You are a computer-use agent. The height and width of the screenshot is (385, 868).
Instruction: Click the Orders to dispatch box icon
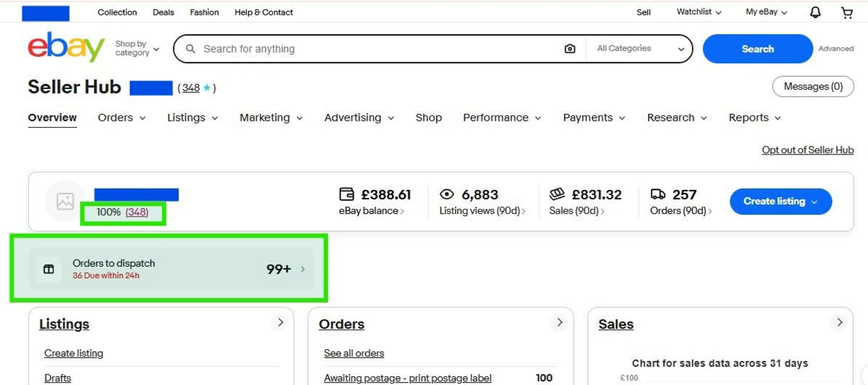point(49,269)
